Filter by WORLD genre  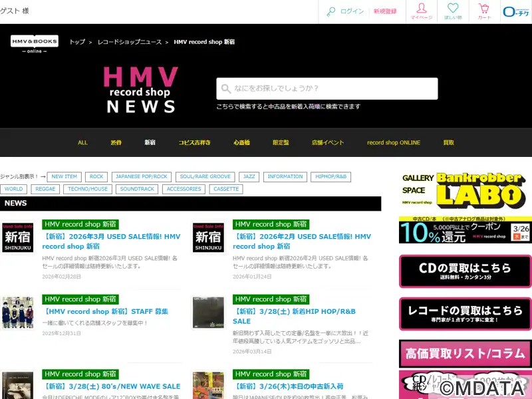tap(13, 189)
